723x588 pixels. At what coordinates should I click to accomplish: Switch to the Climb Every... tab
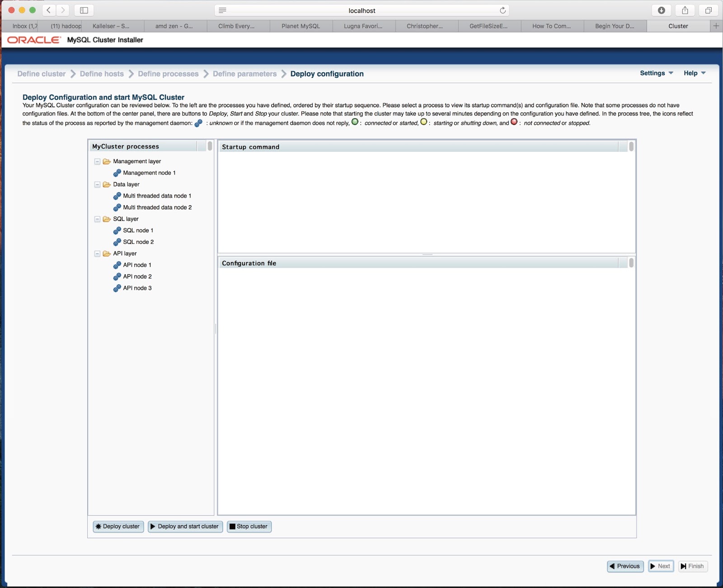[x=238, y=26]
